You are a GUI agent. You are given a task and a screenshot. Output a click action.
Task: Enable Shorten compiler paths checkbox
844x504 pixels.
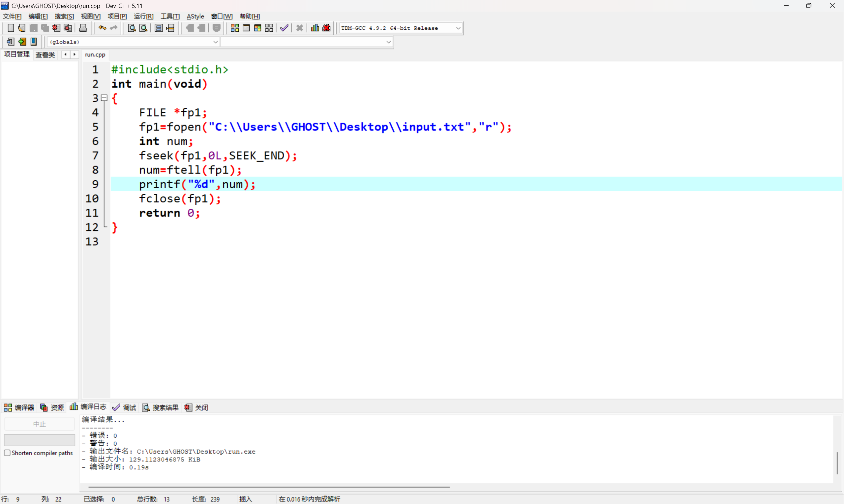(x=7, y=453)
